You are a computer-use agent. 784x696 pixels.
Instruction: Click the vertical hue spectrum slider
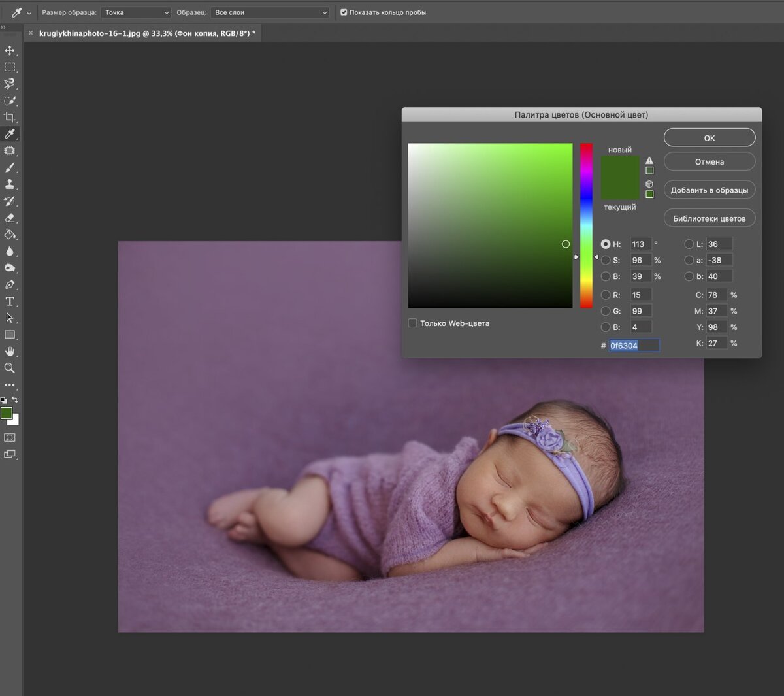(586, 225)
